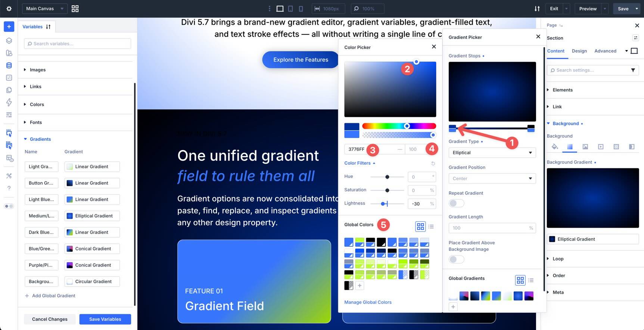The width and height of the screenshot is (644, 330).
Task: Open Main Canvas dropdown
Action: [44, 9]
